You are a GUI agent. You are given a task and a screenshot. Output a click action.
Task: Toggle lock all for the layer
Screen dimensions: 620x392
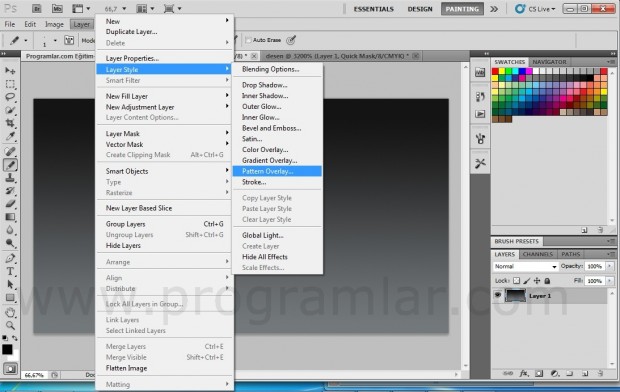(547, 280)
